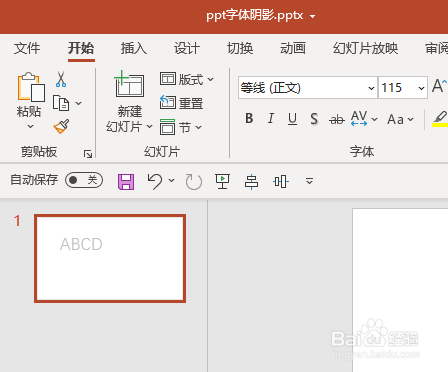Start slideshow from beginning icon
448x372 pixels.
(x=222, y=181)
